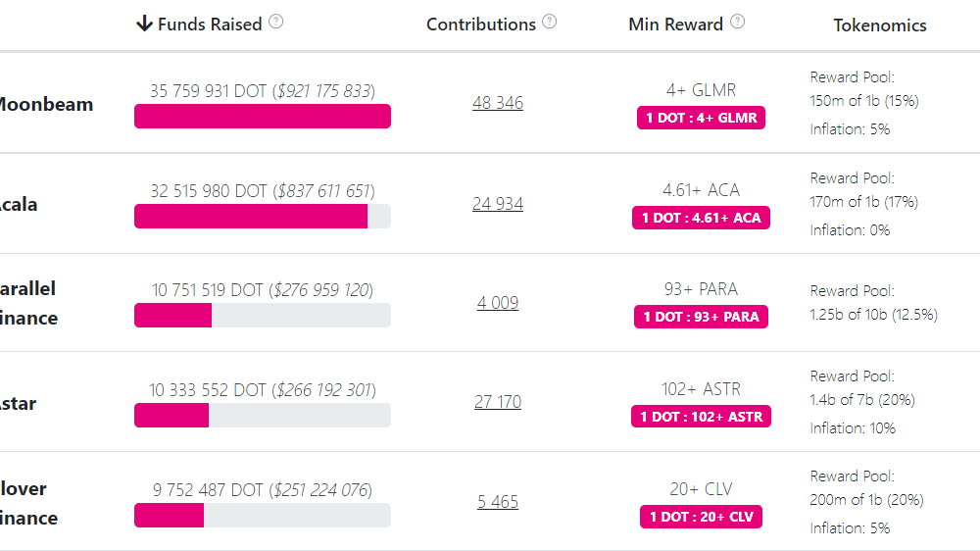Click the Min Reward help icon
Screen dimensions: 980x551
click(x=738, y=22)
